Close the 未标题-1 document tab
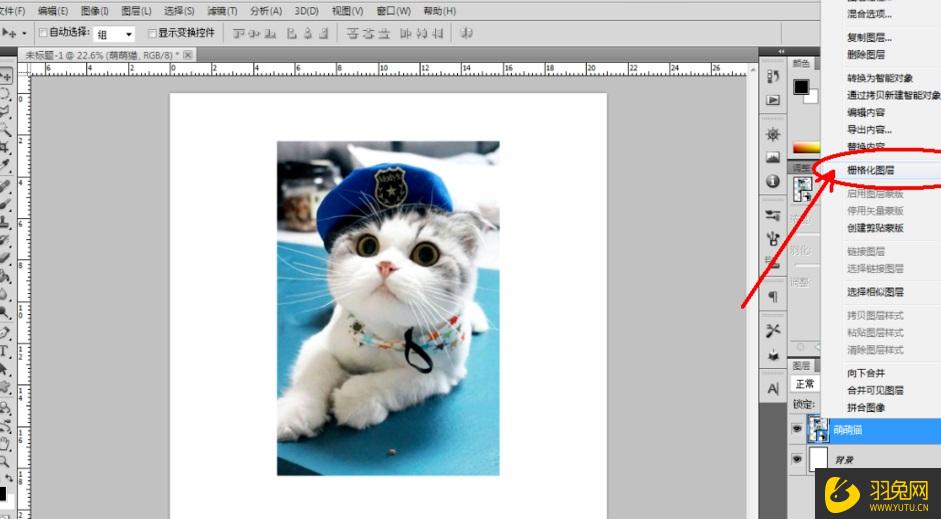The image size is (941, 519). tap(188, 55)
